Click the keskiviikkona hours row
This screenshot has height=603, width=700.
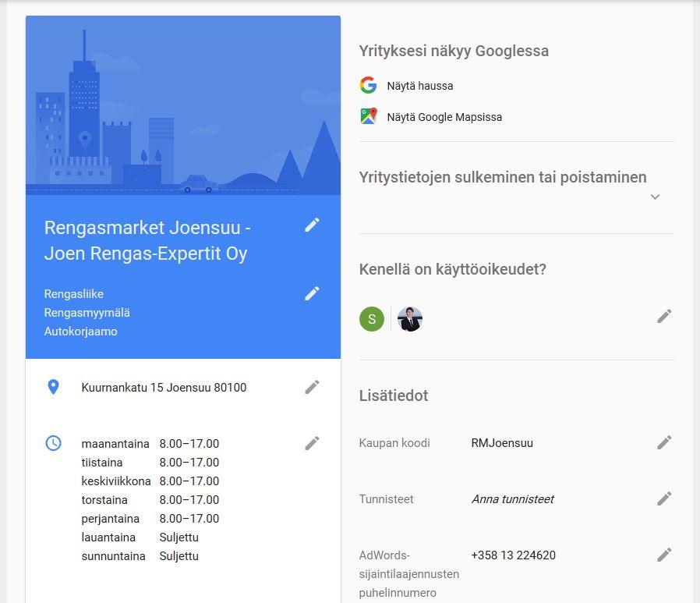click(x=150, y=481)
